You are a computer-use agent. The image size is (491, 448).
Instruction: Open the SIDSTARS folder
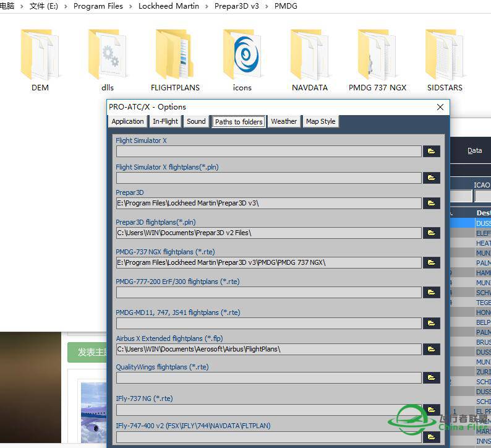[444, 59]
